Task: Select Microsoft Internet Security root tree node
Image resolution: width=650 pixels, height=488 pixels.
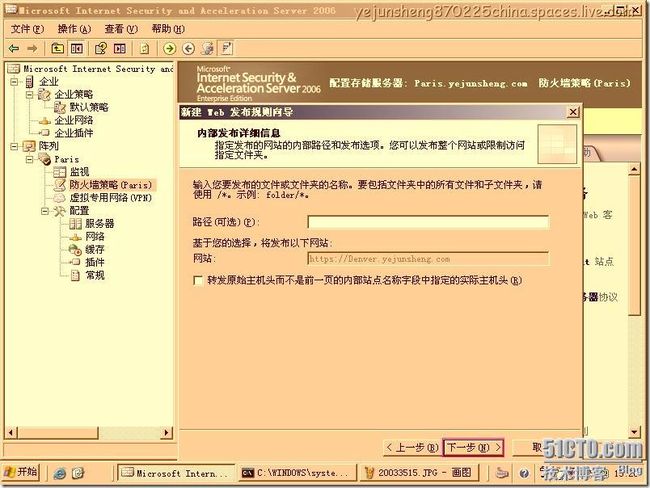Action: [98, 69]
